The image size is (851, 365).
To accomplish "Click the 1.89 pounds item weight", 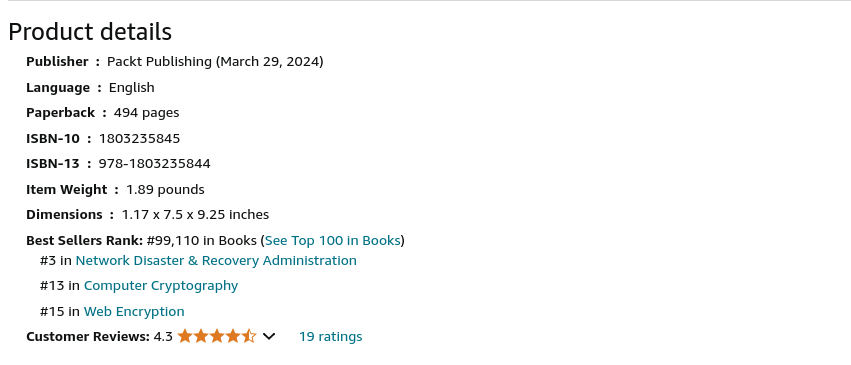I will (165, 189).
